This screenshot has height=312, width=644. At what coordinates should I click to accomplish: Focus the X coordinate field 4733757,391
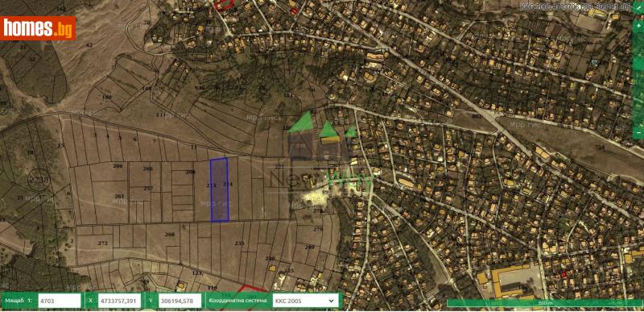(x=119, y=301)
